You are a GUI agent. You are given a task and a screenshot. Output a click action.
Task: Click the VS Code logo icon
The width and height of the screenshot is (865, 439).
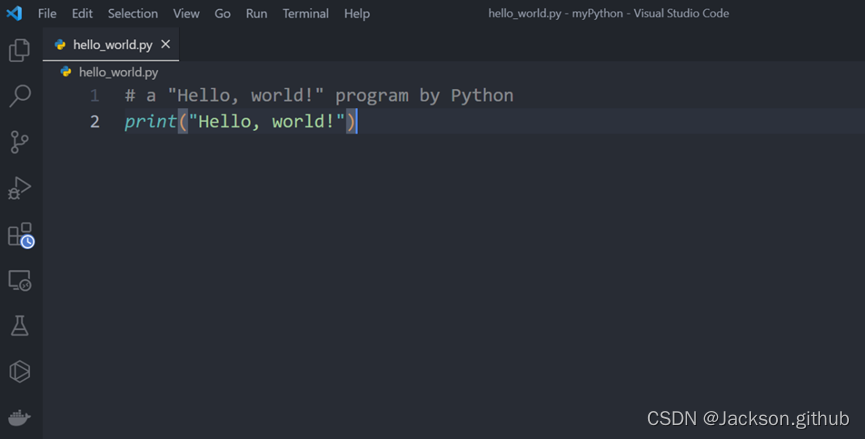pyautogui.click(x=14, y=14)
